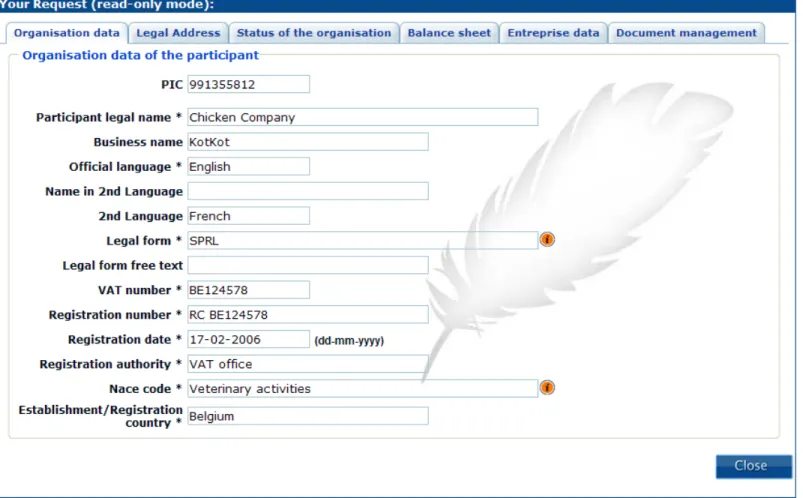The width and height of the screenshot is (803, 498).
Task: Open the Status of the organisation tab
Action: (x=314, y=33)
